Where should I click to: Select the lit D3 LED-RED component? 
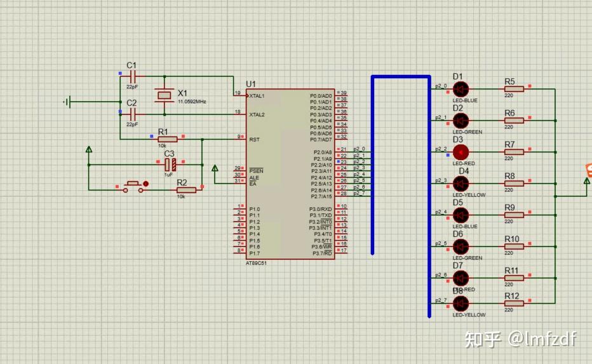click(x=461, y=152)
